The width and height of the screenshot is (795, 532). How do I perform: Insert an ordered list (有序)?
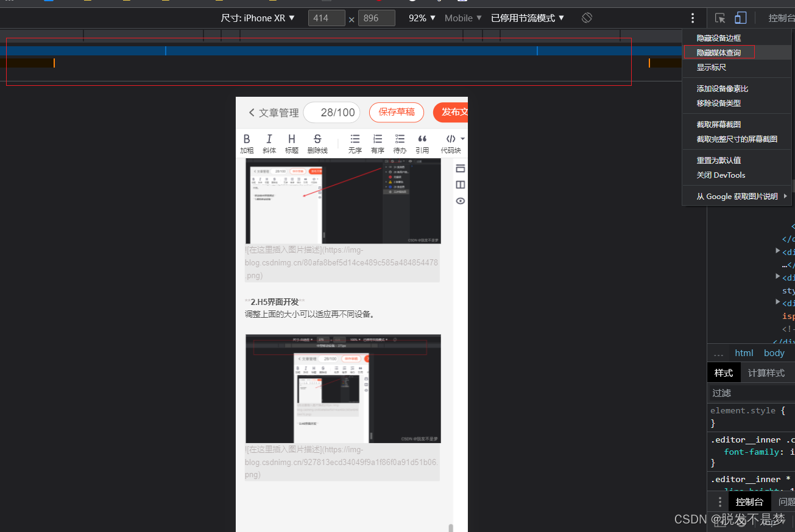coord(378,139)
